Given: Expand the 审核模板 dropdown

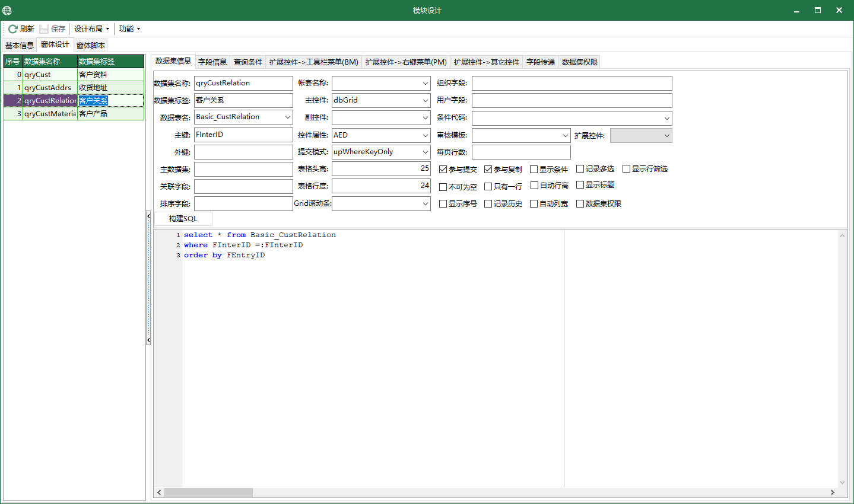Looking at the screenshot, I should pos(565,136).
